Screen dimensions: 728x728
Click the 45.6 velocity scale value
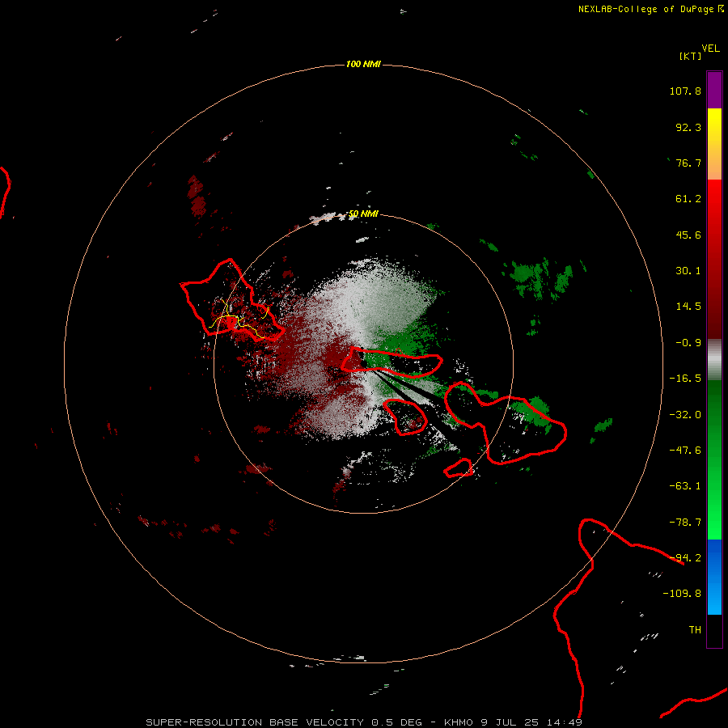click(x=688, y=235)
